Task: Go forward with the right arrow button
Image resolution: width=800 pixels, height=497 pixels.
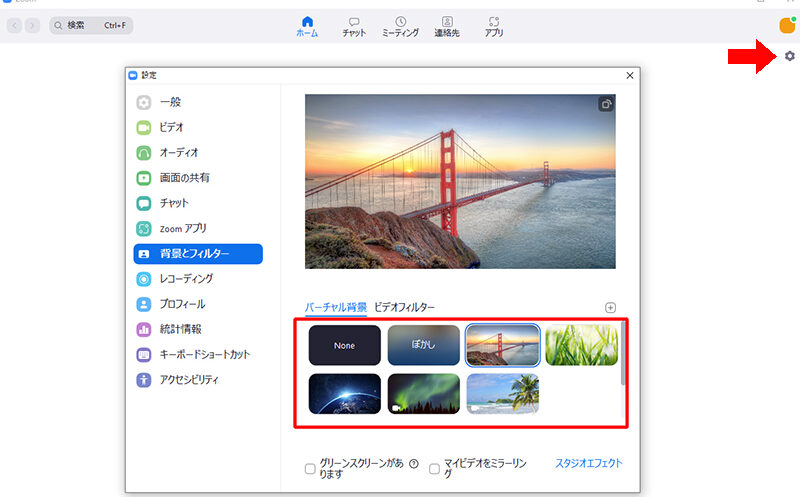Action: (32, 25)
